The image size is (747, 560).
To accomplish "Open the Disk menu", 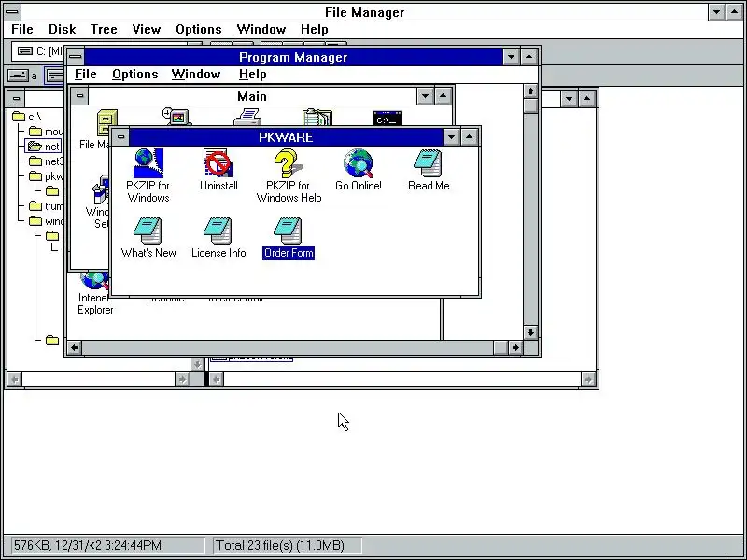I will [62, 30].
